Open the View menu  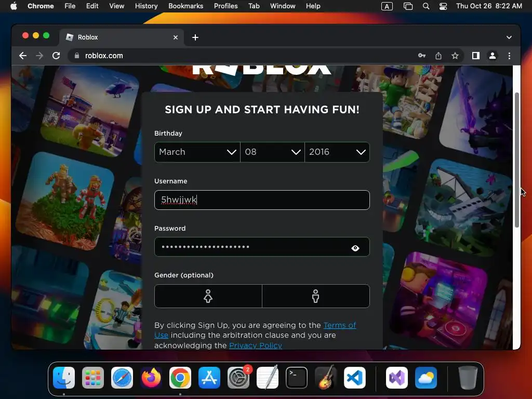pos(117,6)
